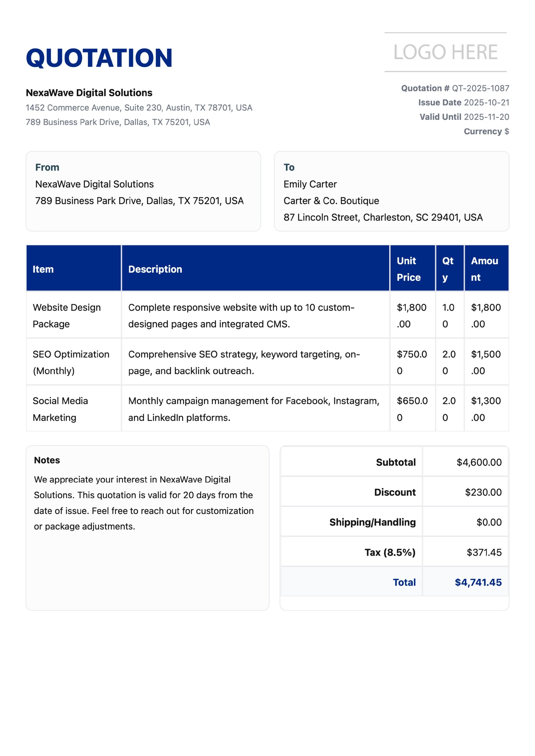The image size is (535, 756).
Task: Click the Notes section heading
Action: [x=47, y=460]
